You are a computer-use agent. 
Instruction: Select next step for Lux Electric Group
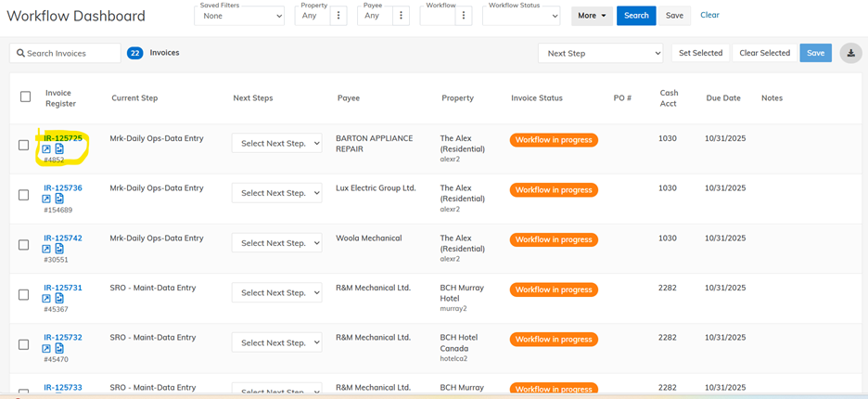coord(276,193)
